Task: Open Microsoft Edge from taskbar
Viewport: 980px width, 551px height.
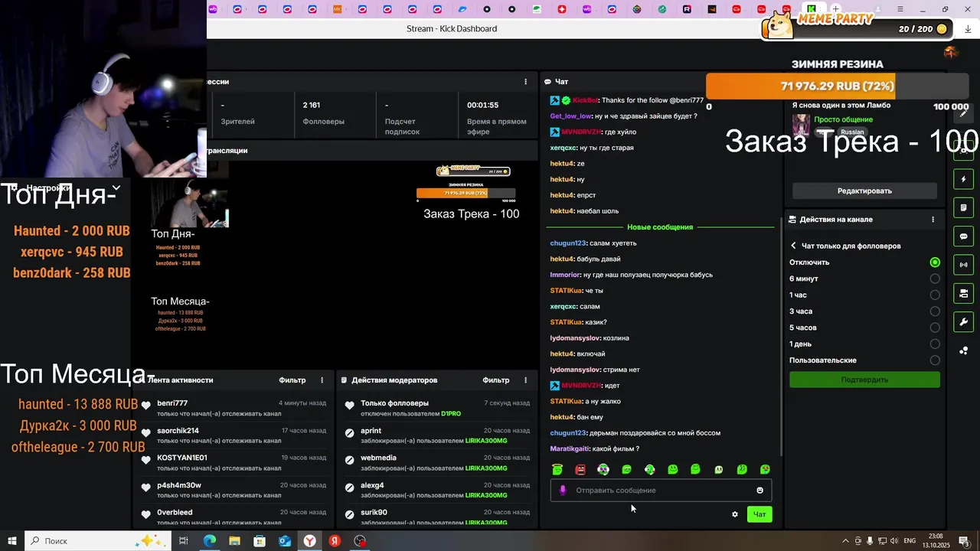Action: click(209, 541)
